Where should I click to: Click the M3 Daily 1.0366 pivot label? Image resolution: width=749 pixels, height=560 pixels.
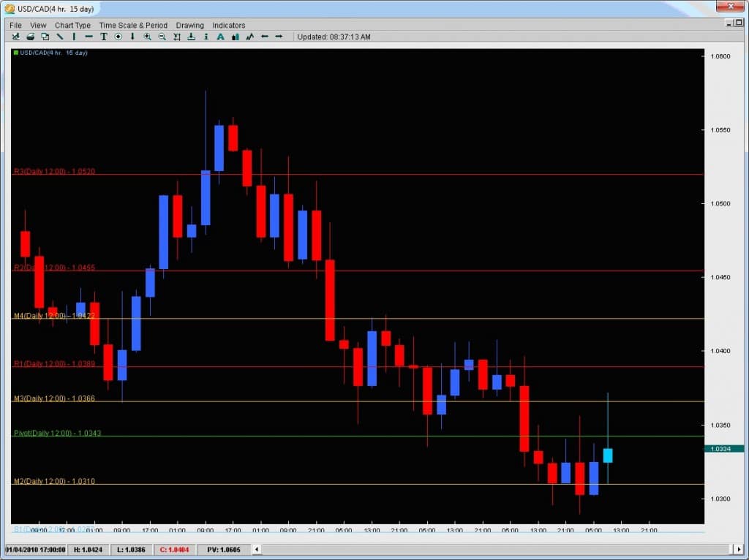click(x=54, y=398)
